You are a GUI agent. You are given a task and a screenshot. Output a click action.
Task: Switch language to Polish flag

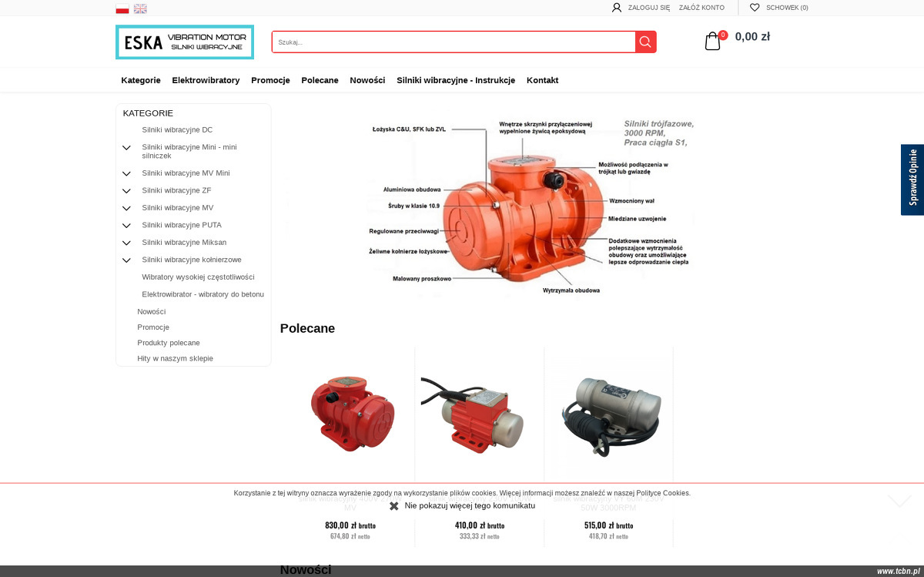coord(122,8)
